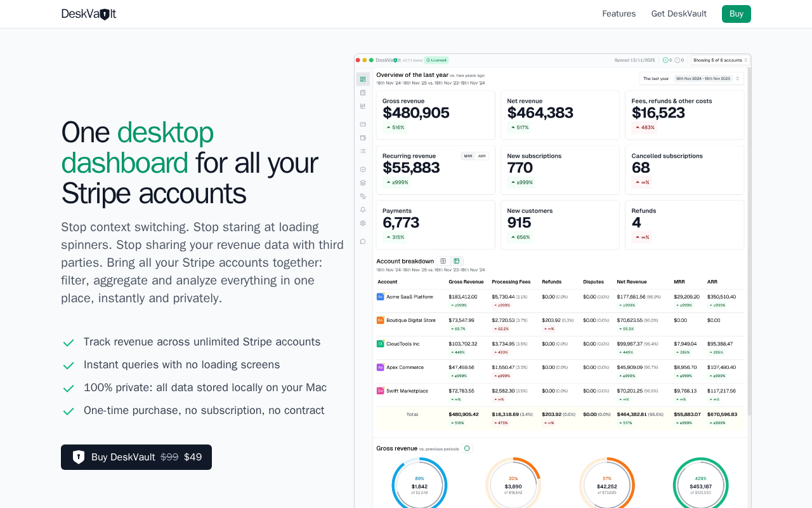Click the 'Apex Commerce' account name
This screenshot has width=812, height=508.
pos(405,367)
